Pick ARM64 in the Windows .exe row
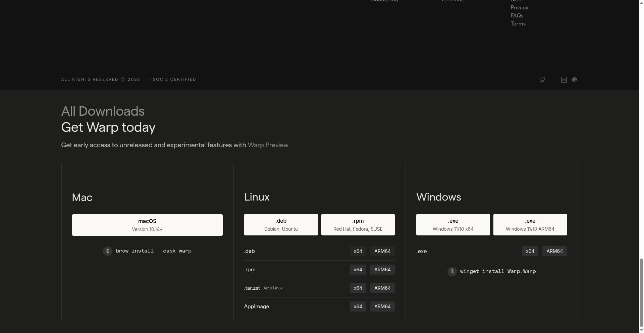 554,251
